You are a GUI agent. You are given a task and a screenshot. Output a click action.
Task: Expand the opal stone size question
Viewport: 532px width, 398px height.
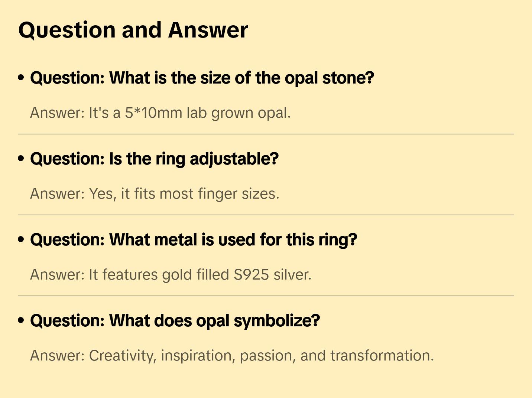[x=202, y=78]
